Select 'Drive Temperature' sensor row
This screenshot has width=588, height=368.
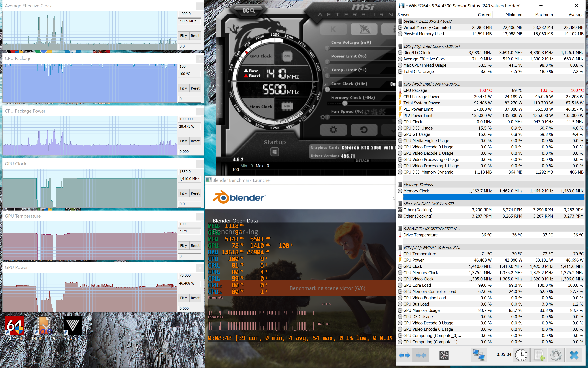[491, 235]
